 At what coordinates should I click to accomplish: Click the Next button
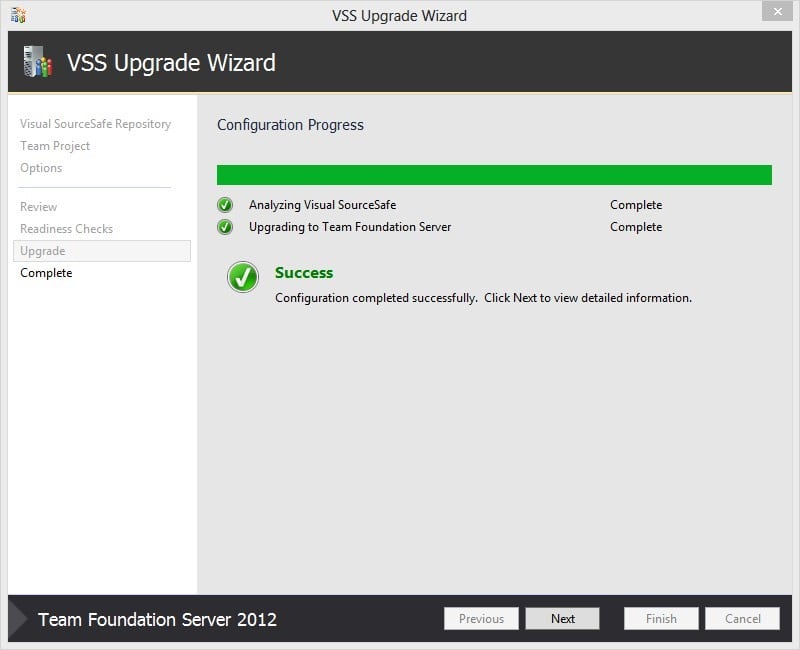point(562,618)
